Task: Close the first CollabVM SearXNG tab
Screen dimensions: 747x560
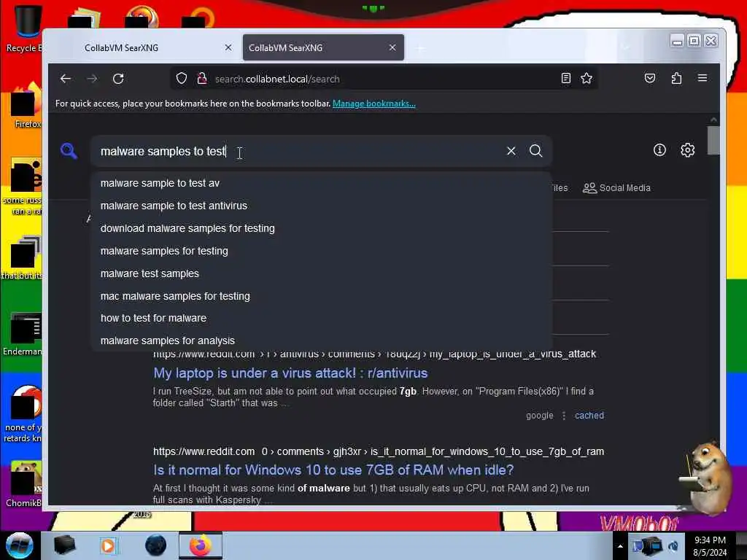Action: tap(228, 47)
